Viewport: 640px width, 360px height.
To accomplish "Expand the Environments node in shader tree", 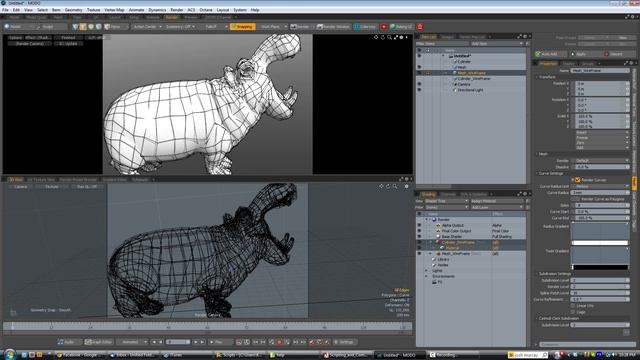I will (x=427, y=276).
